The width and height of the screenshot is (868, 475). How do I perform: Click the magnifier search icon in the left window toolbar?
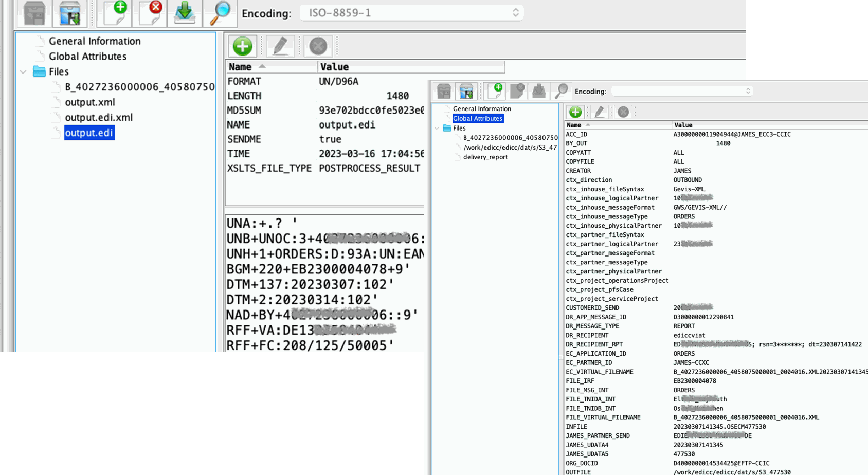(x=220, y=12)
